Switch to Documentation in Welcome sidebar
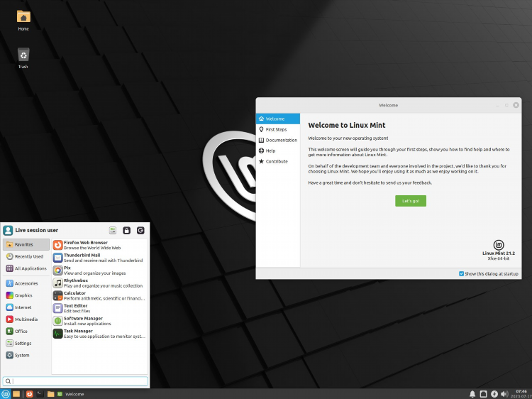 [278, 140]
